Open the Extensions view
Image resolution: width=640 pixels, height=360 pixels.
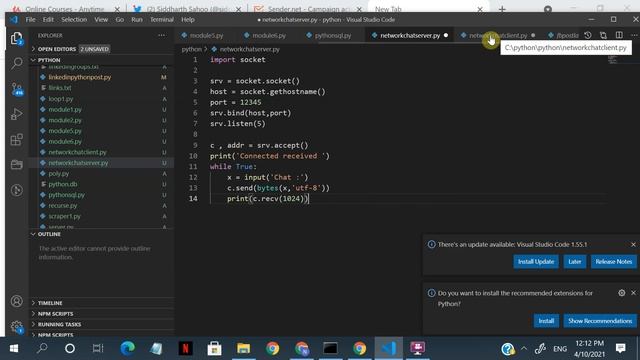coord(16,140)
